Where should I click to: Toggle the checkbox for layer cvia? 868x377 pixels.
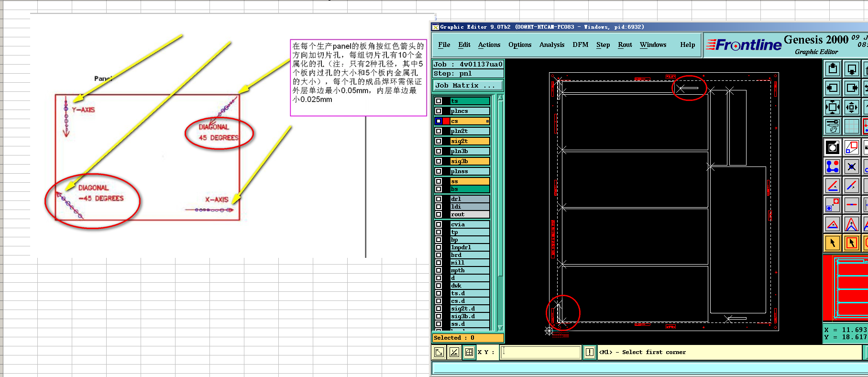[439, 224]
